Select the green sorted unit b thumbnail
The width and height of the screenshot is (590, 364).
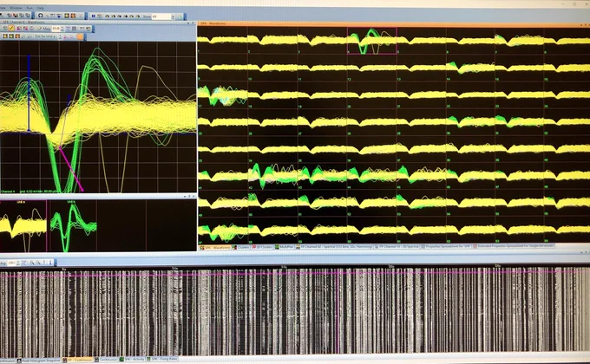pos(71,226)
